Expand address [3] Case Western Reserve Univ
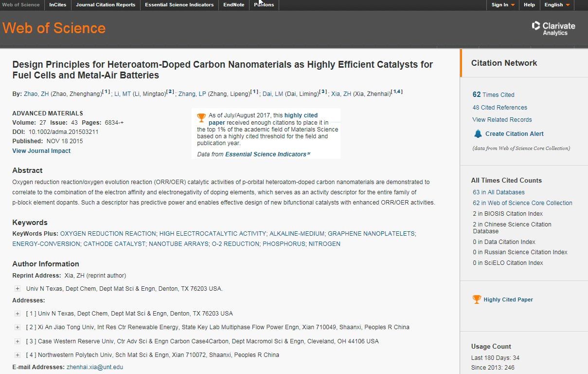 click(18, 341)
